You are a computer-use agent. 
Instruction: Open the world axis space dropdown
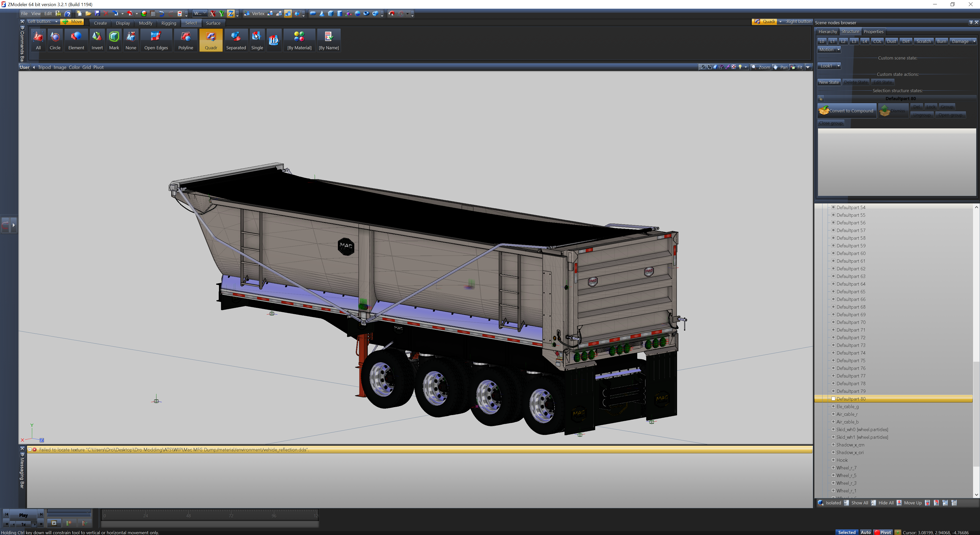point(200,13)
